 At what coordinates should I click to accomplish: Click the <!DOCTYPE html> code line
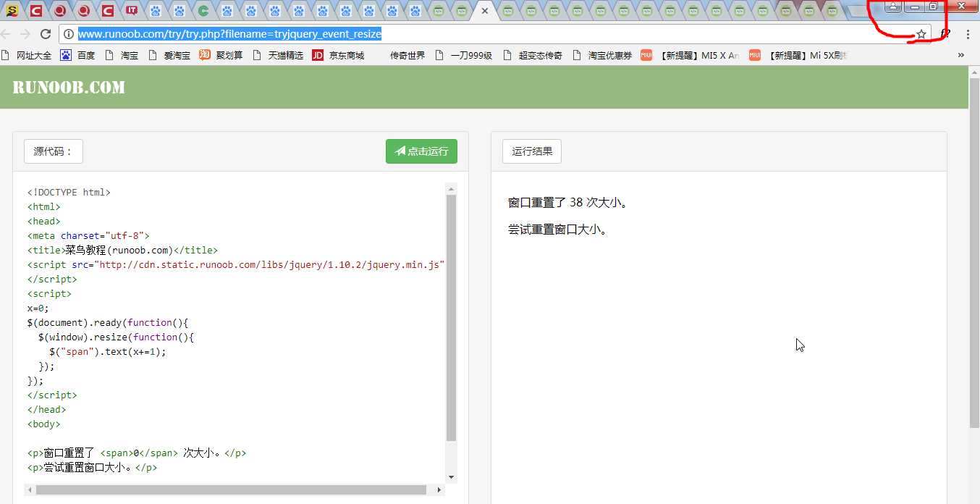pyautogui.click(x=69, y=193)
